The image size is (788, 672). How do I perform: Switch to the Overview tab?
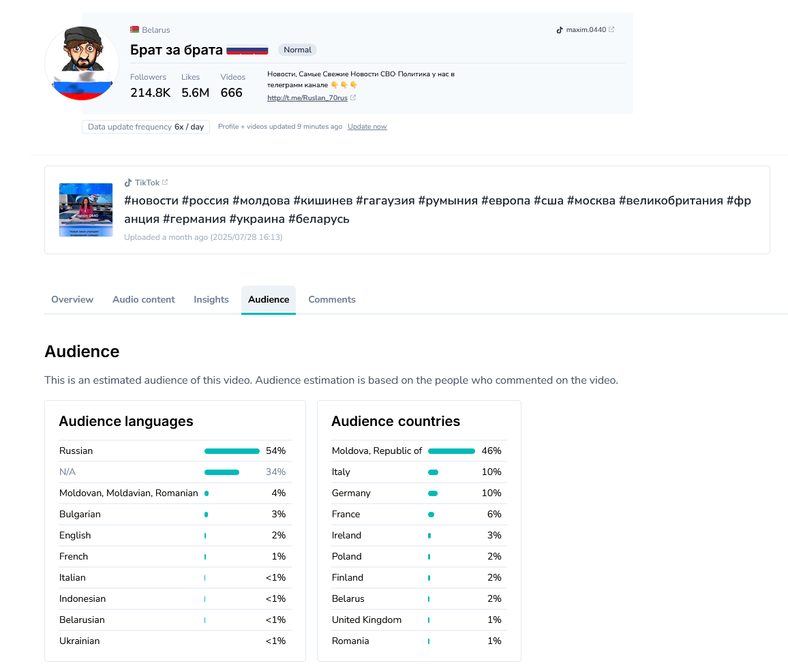pos(72,299)
